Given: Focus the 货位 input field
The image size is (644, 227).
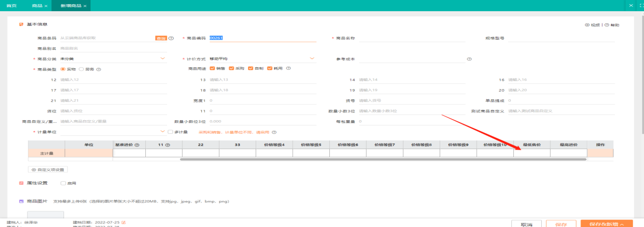Looking at the screenshot, I should point(113,111).
